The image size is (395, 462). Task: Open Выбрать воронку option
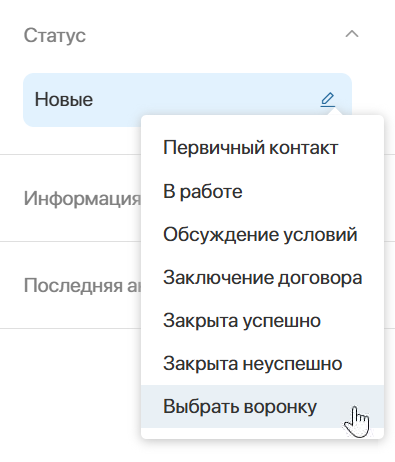pyautogui.click(x=262, y=407)
